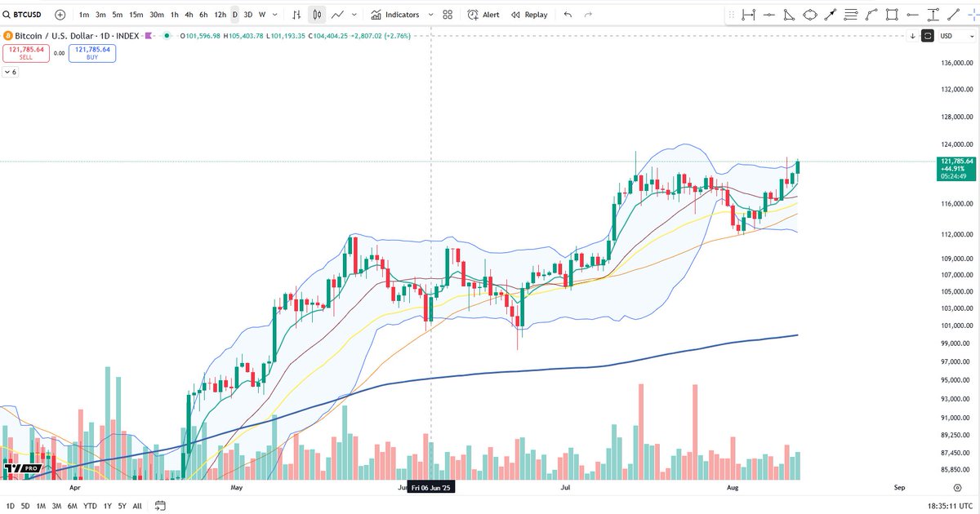Toggle the candlestick chart style
This screenshot has width=980, height=514.
coord(316,14)
